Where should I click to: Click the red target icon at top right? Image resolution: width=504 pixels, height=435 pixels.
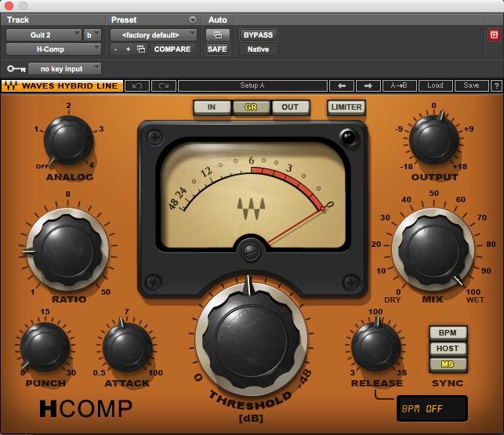point(494,34)
